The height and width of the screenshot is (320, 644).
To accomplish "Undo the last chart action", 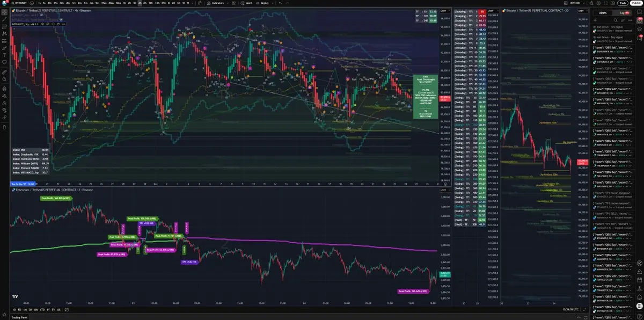I will click(280, 3).
